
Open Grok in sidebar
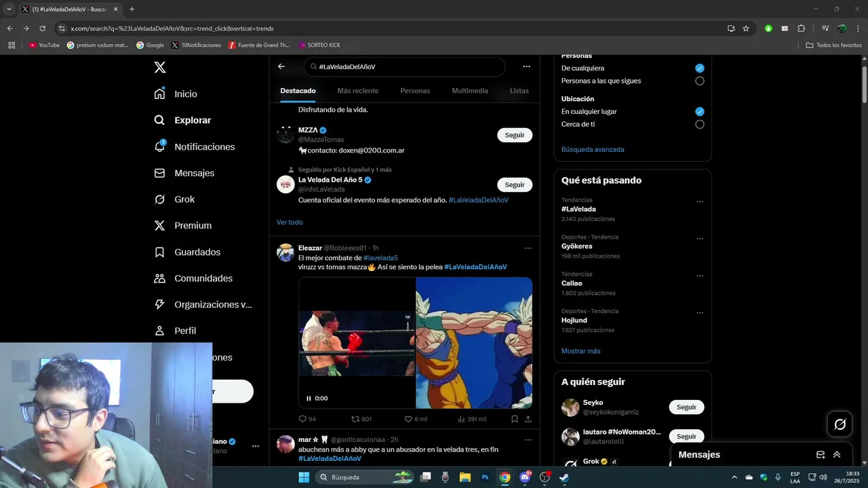(x=174, y=199)
